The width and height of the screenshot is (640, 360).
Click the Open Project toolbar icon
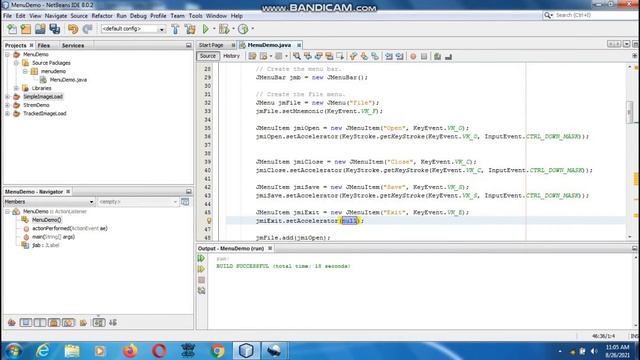coord(40,29)
